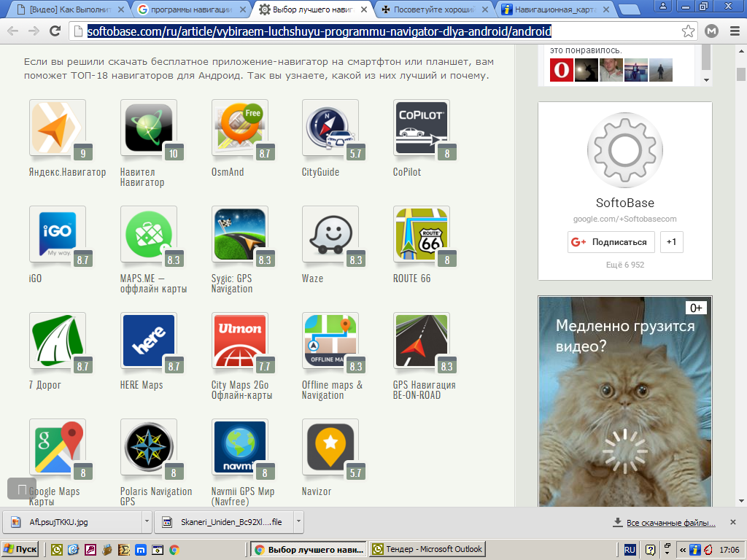Open the CoPilot app icon
The width and height of the screenshot is (747, 560).
pyautogui.click(x=422, y=128)
